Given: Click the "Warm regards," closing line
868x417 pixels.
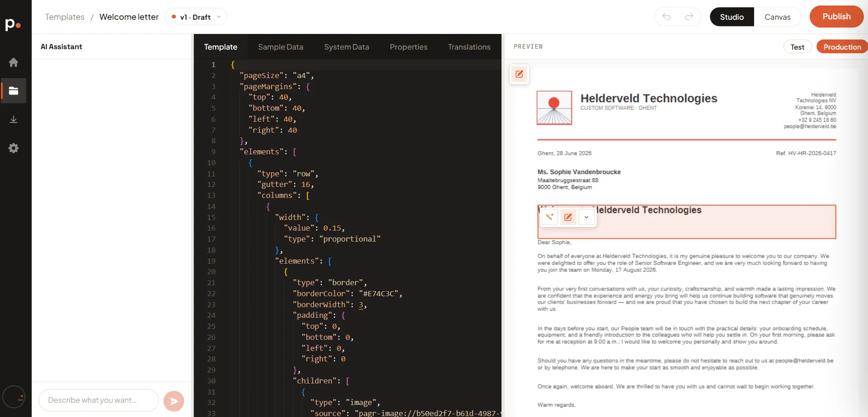Looking at the screenshot, I should pos(556,405).
